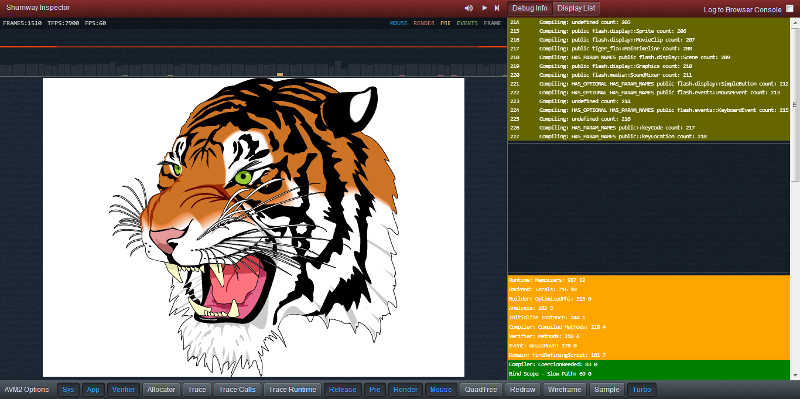The image size is (800, 399).
Task: Click the orange timeline line in profiler
Action: click(x=253, y=46)
